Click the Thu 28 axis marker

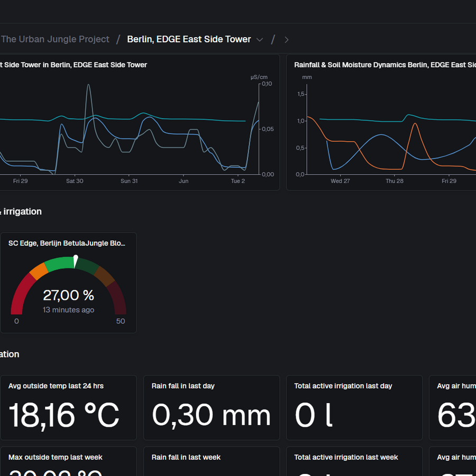395,181
